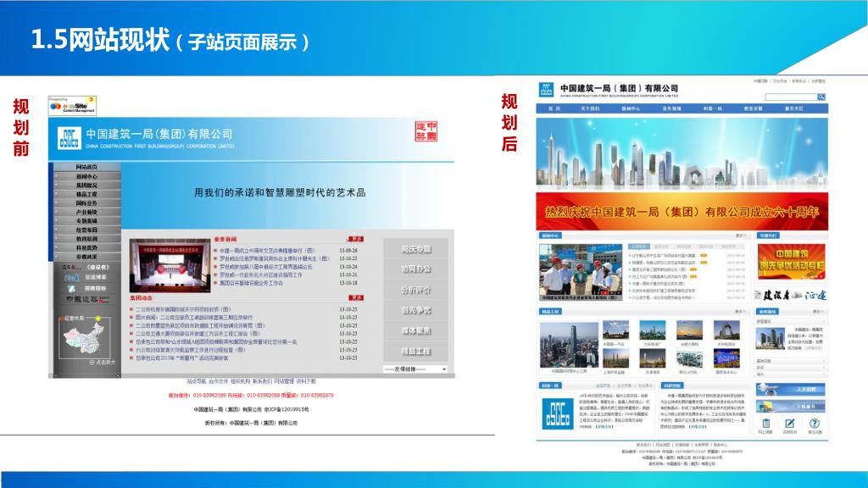Open the 创先争优 gray button
Image resolution: width=868 pixels, height=488 pixels.
pyautogui.click(x=415, y=310)
